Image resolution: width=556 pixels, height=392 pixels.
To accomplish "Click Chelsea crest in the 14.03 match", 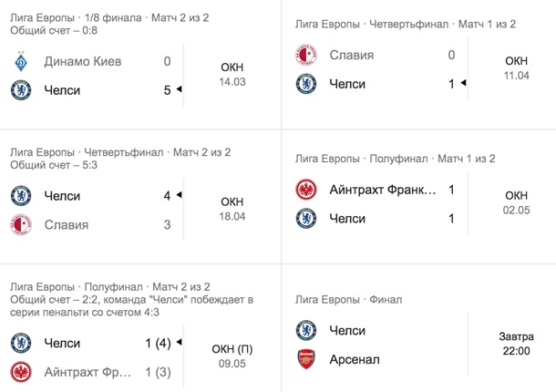I will pos(21,90).
